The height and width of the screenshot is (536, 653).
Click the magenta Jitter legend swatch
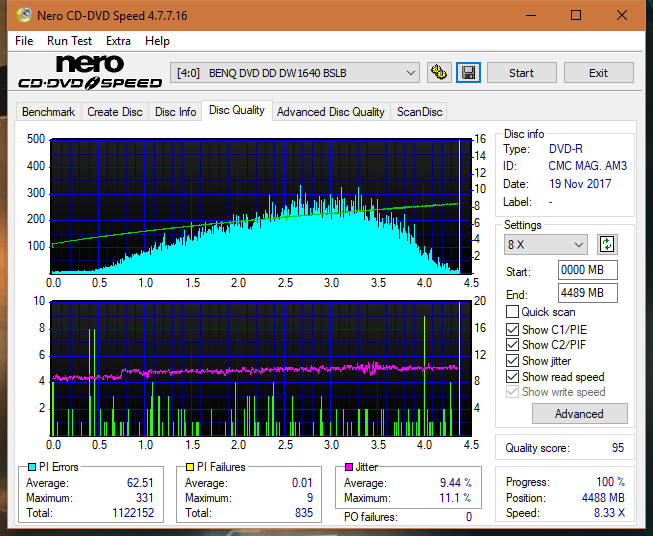click(349, 467)
